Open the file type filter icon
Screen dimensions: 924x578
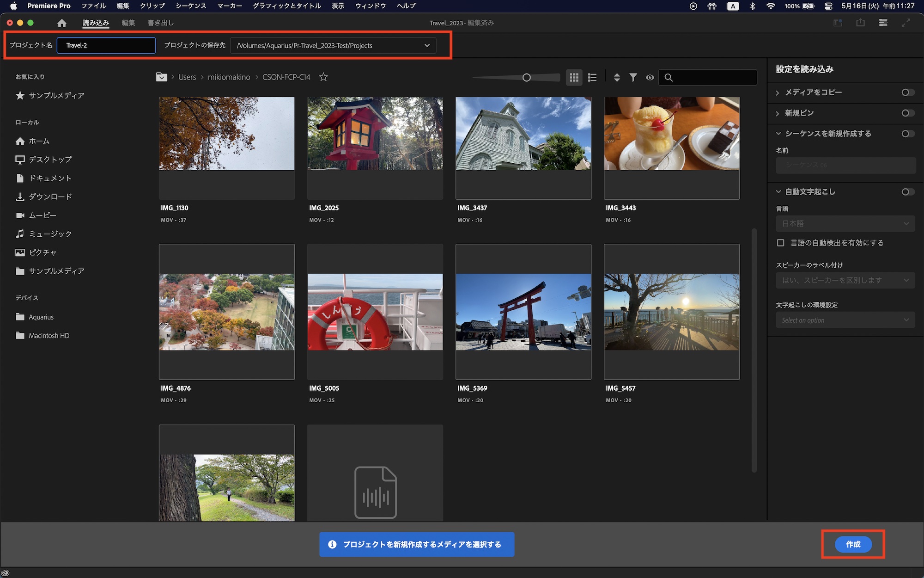633,78
